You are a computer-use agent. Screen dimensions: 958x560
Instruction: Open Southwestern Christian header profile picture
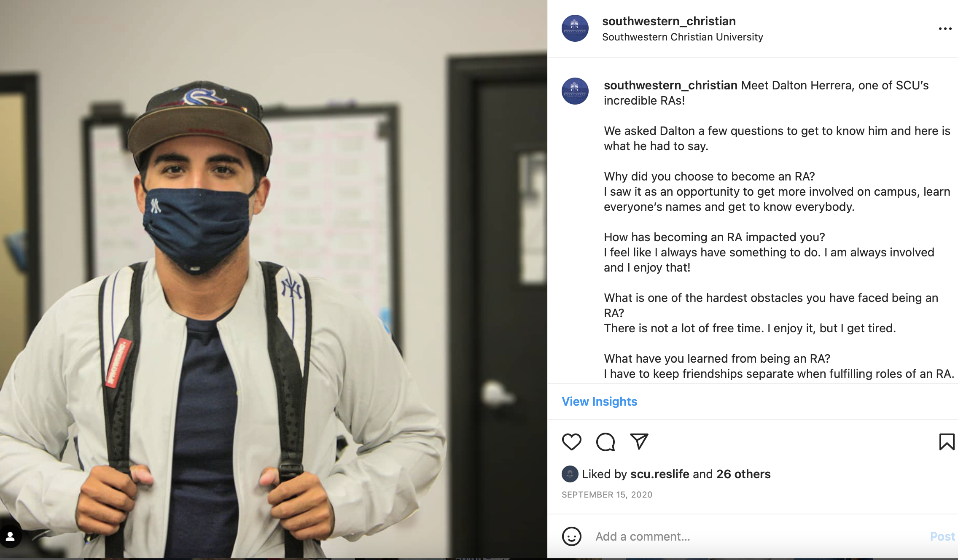coord(575,28)
